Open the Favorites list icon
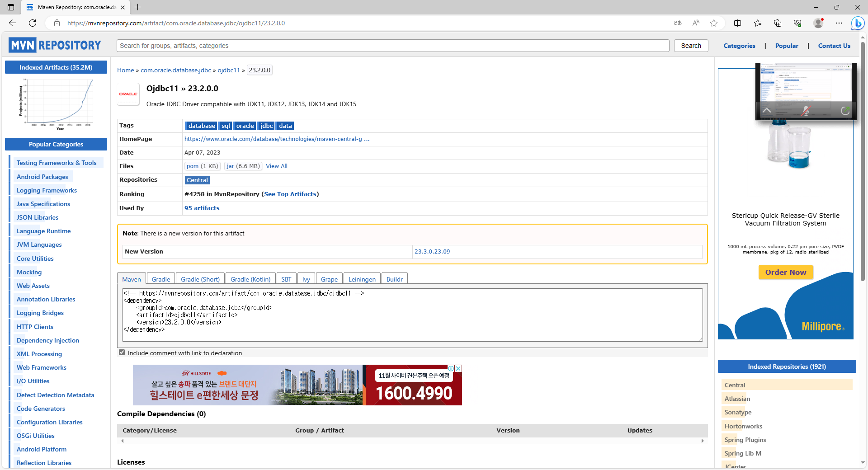This screenshot has height=470, width=868. (x=758, y=23)
